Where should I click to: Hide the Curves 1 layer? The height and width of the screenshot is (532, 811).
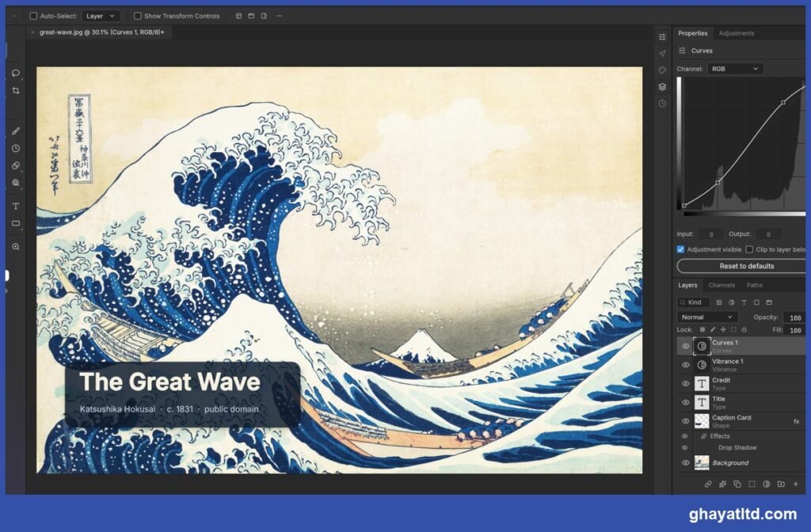(x=685, y=346)
